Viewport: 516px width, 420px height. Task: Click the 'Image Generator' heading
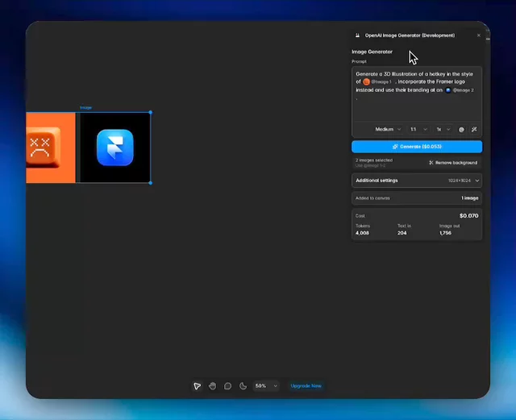click(372, 52)
